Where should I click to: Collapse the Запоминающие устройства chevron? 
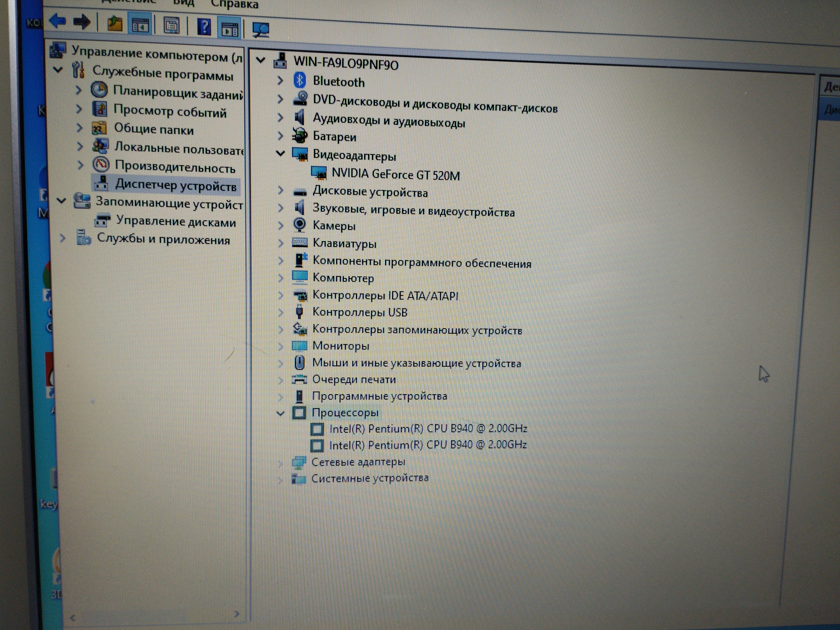[61, 200]
